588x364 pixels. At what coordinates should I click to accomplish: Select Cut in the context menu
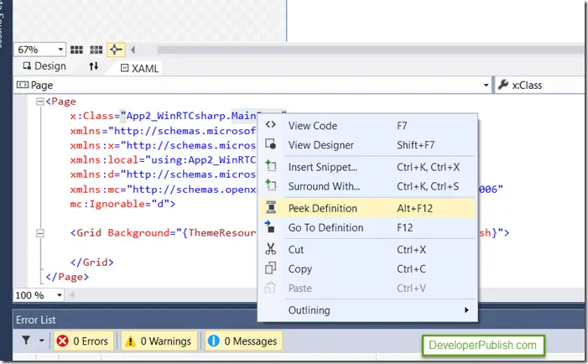[x=367, y=250]
